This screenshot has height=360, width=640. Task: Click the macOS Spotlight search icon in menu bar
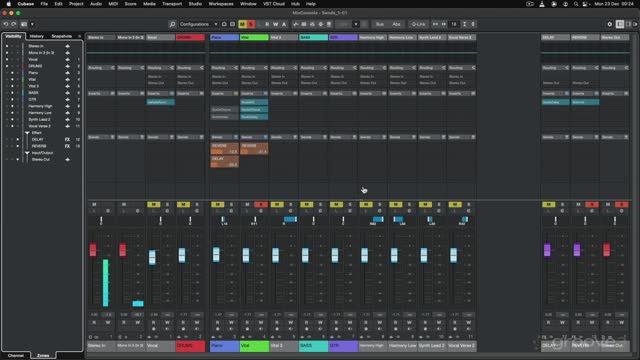(x=576, y=4)
